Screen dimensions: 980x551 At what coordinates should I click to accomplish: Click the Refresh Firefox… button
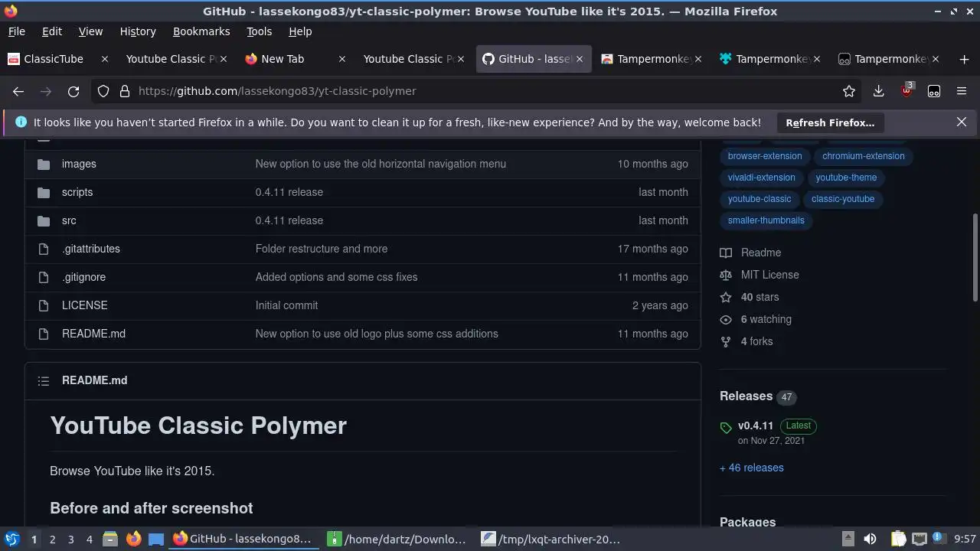(830, 122)
